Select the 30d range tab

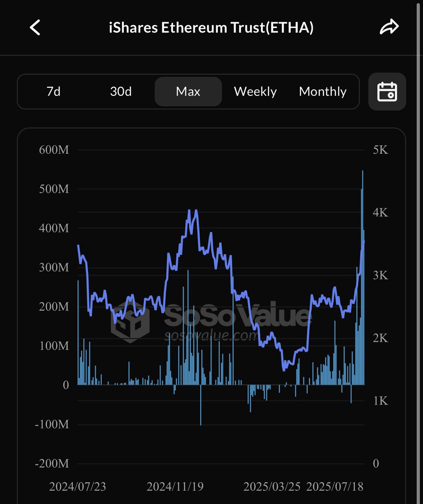[x=121, y=92]
